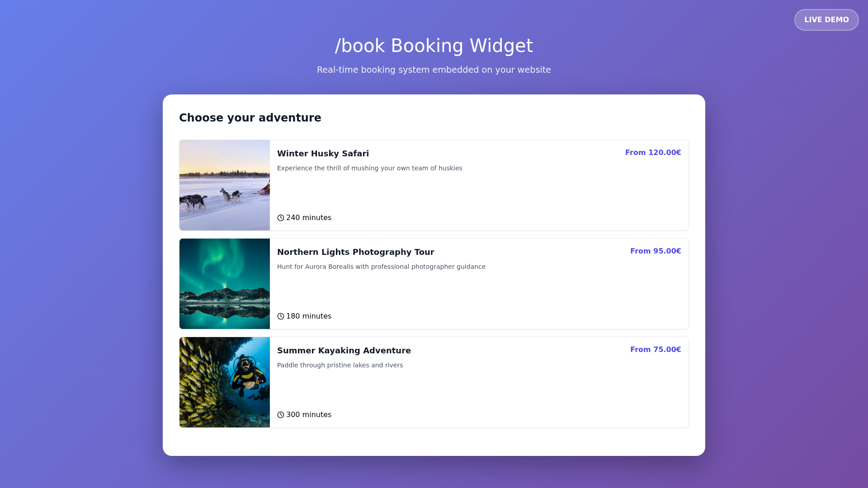The width and height of the screenshot is (868, 488).
Task: Click the clock icon on Summer Kayaking Adventure card
Action: click(x=280, y=414)
